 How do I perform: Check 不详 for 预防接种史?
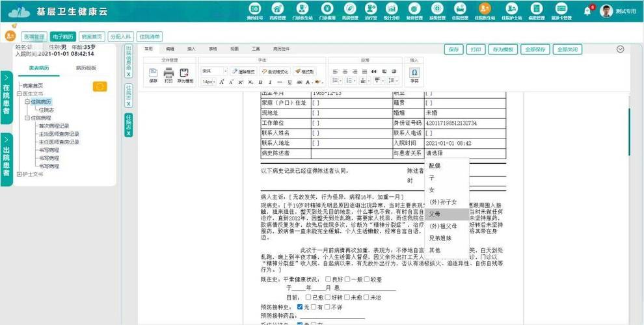(327, 307)
